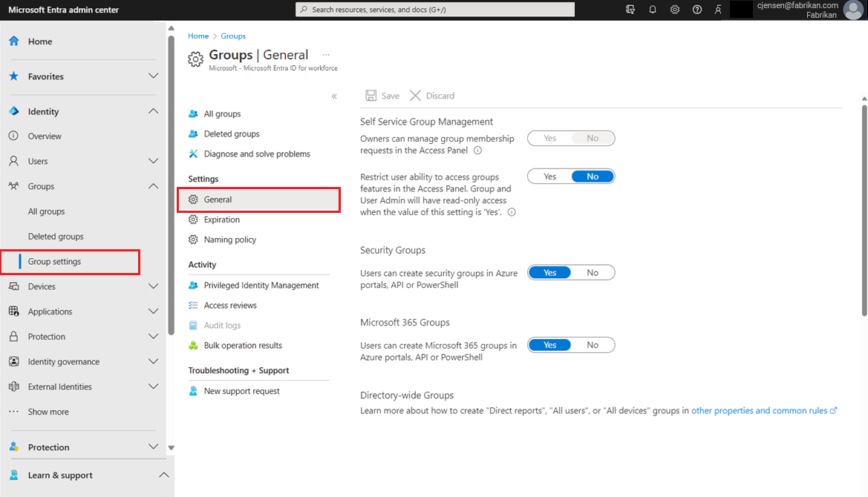Viewport: 868px width, 497px height.
Task: Expand the Favorites section
Action: [154, 76]
